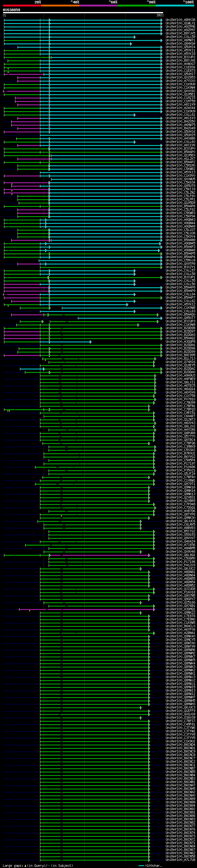Click the red ~20% identity legend segment
Viewport: 197px width, 868px height.
(22, 6)
